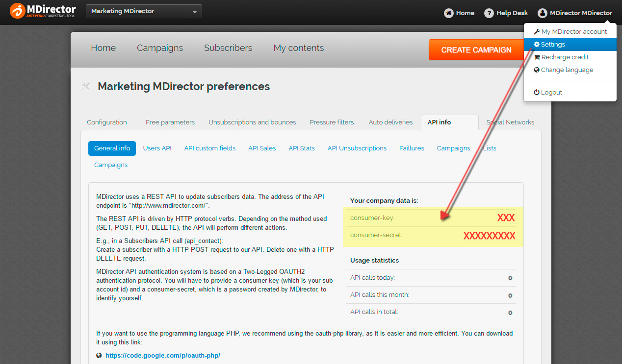Open the Subscribers section

coord(228,48)
